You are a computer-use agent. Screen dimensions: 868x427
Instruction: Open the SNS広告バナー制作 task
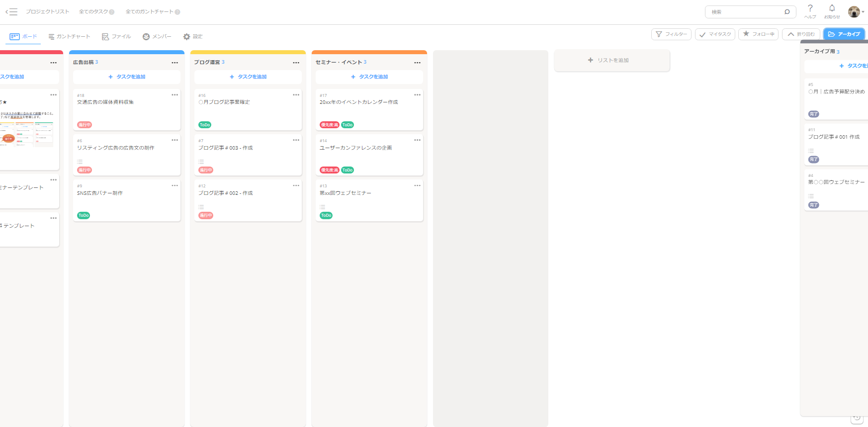pyautogui.click(x=127, y=200)
